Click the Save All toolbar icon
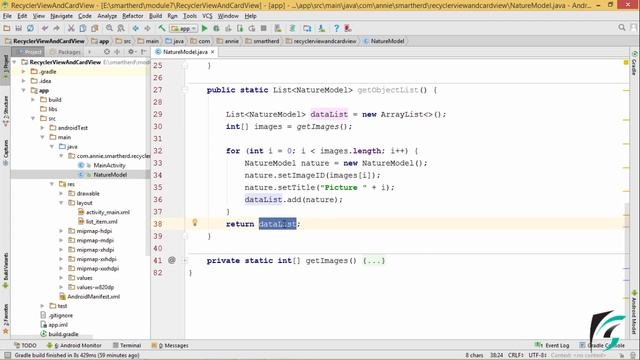The width and height of the screenshot is (640, 360). point(18,28)
